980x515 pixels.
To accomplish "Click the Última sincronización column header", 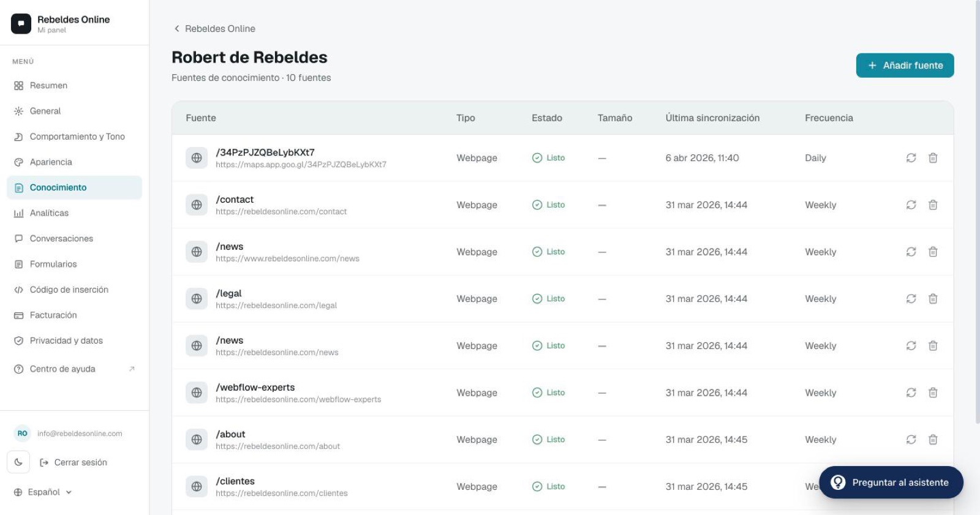I will (x=712, y=118).
